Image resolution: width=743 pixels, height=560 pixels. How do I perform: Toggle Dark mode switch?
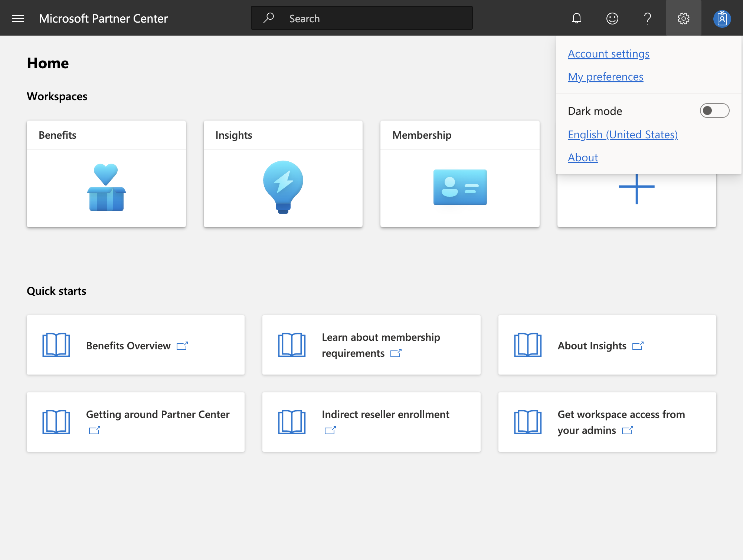714,111
